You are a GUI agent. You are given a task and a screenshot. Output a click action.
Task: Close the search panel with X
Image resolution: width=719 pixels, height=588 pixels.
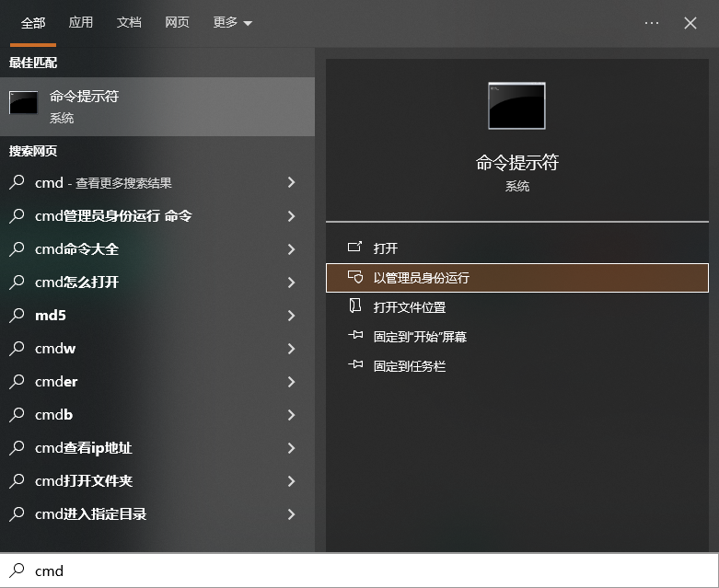pyautogui.click(x=690, y=23)
